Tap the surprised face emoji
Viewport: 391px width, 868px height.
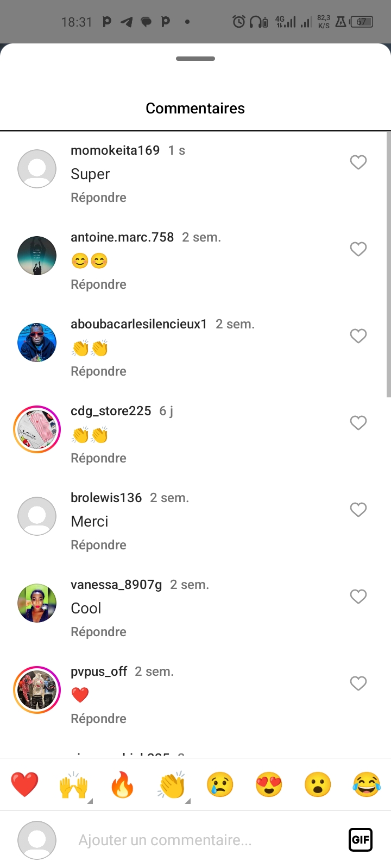(318, 785)
